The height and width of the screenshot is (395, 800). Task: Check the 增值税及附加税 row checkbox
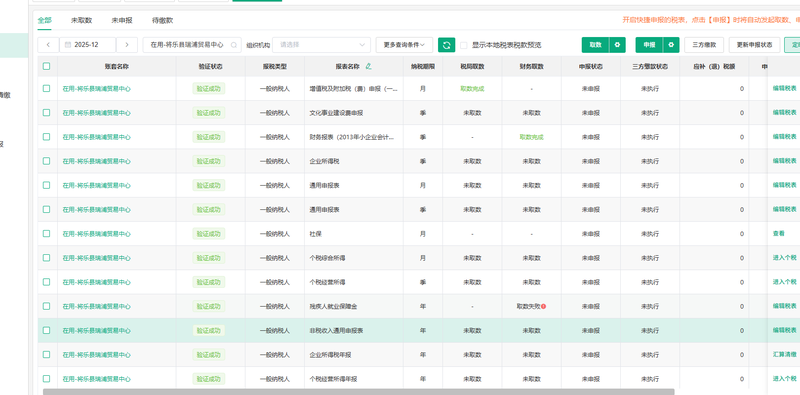(46, 88)
